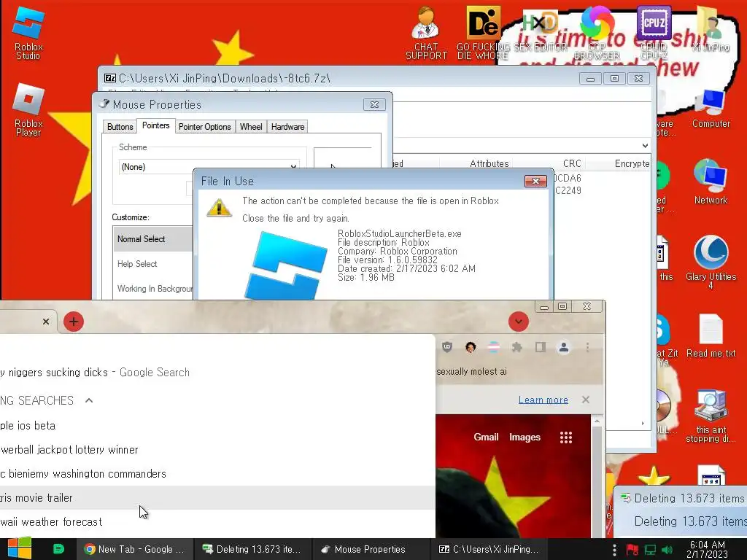
Task: Open the Scheme dropdown in Mouse Properties
Action: coord(209,167)
